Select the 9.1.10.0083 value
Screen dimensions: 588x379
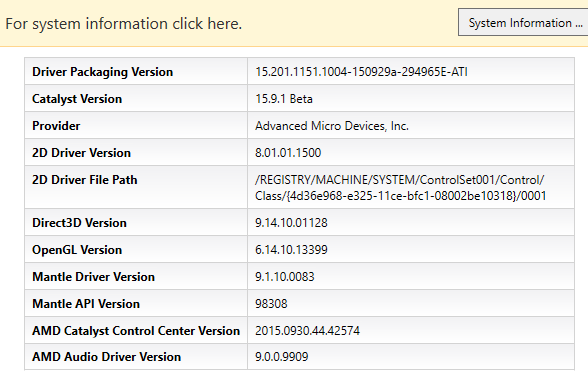pos(285,277)
